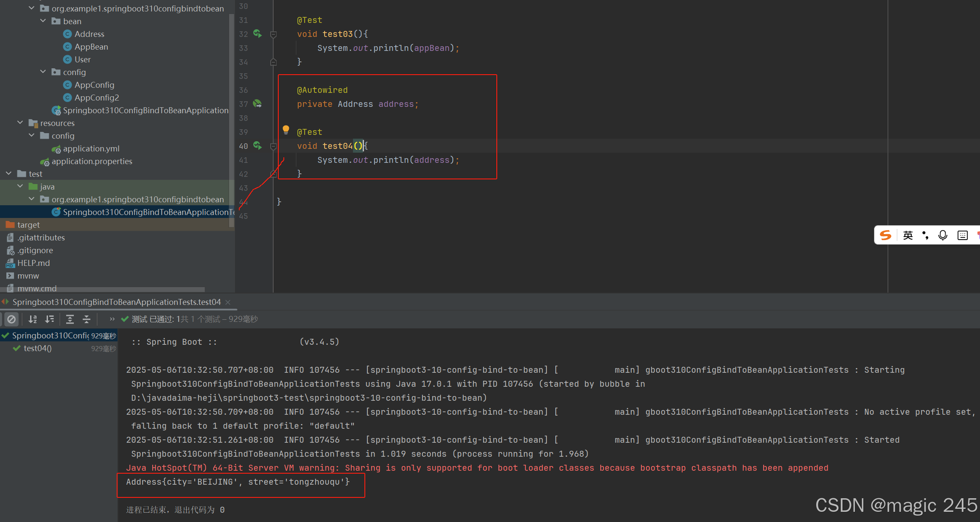Screen dimensions: 980x522
Task: Run test04 from its gutter icon
Action: [257, 145]
